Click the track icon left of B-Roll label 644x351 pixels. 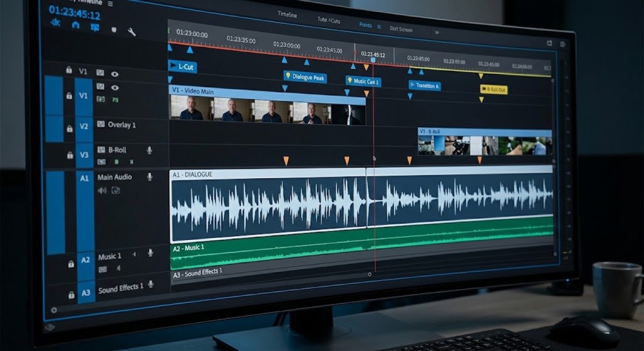tap(101, 150)
